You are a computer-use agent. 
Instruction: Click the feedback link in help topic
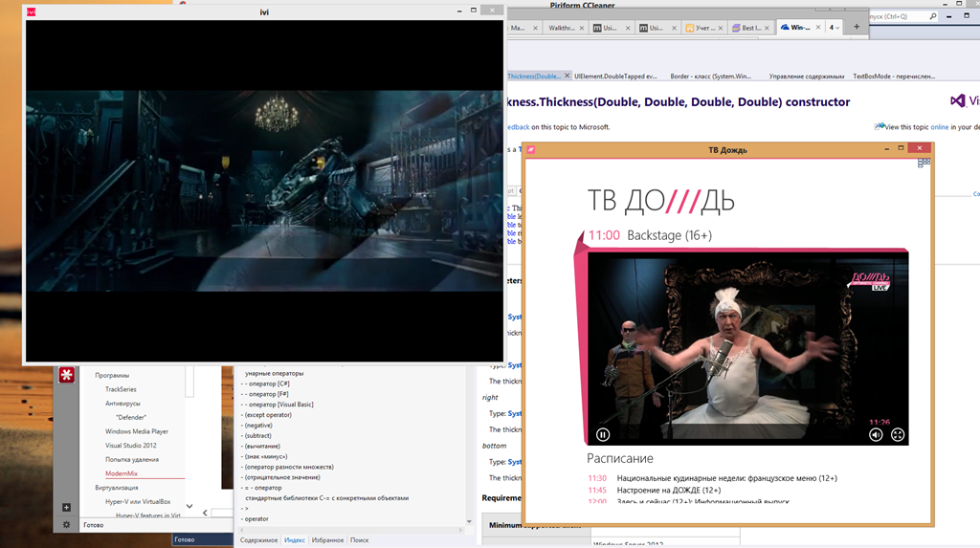pos(518,127)
